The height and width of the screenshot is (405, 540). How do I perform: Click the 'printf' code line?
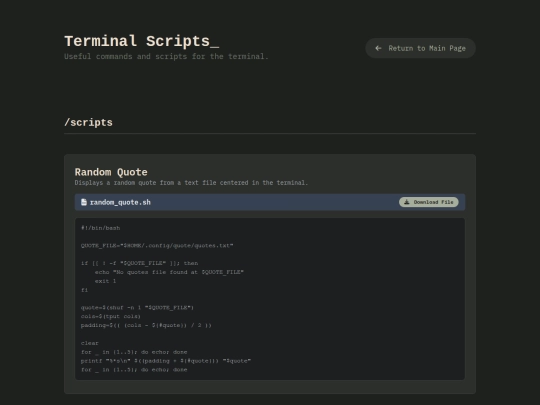pos(166,361)
